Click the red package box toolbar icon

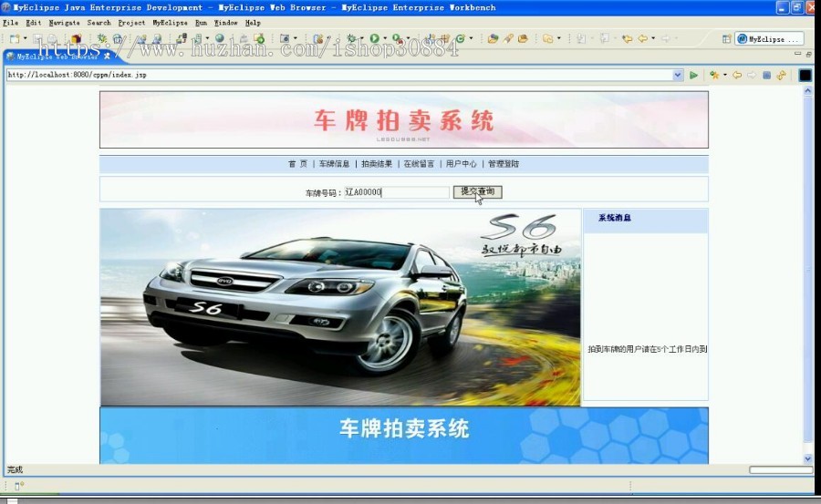pyautogui.click(x=76, y=38)
